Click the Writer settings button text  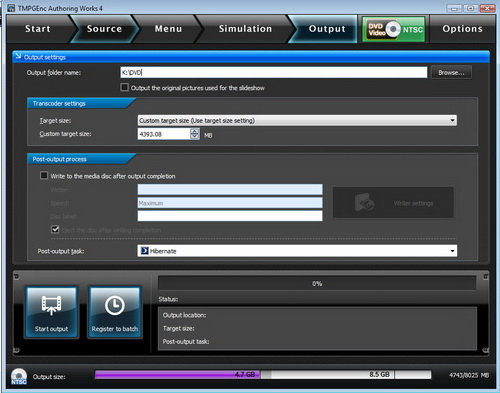[413, 203]
